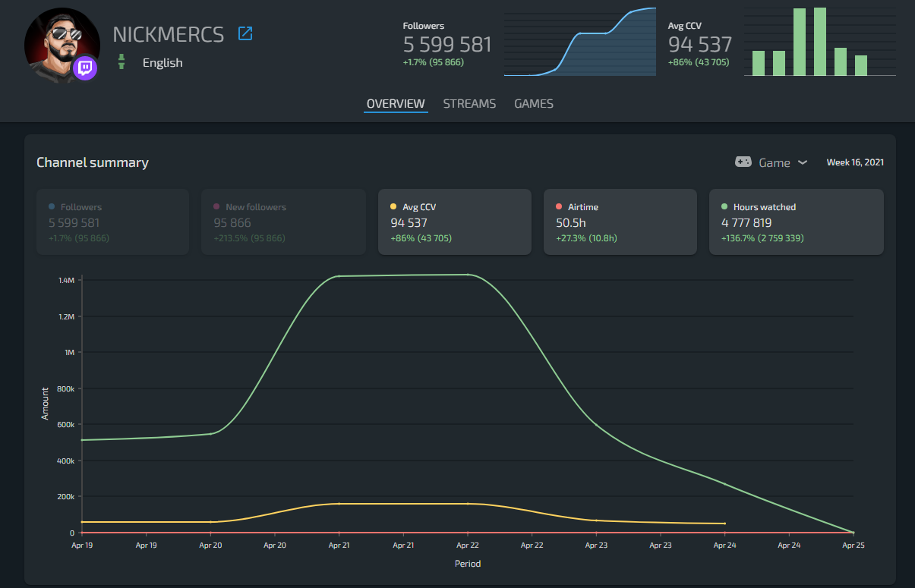The height and width of the screenshot is (588, 915).
Task: Click the Channel summary heading
Action: point(93,162)
